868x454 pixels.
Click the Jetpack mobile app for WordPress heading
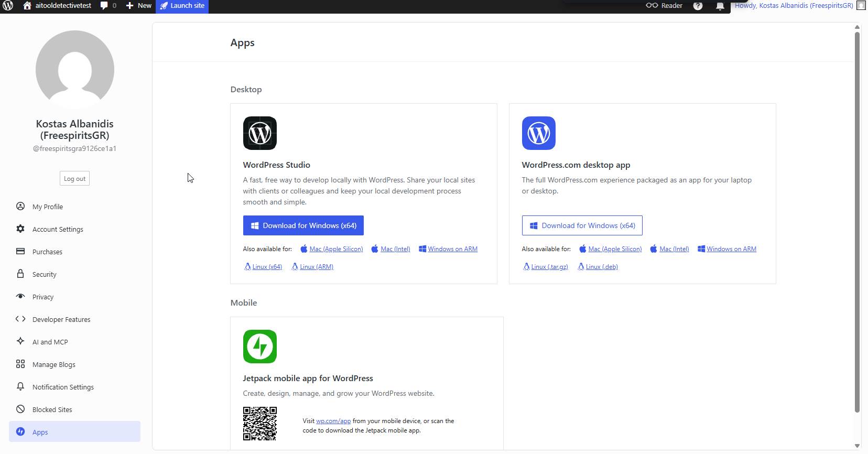[308, 378]
